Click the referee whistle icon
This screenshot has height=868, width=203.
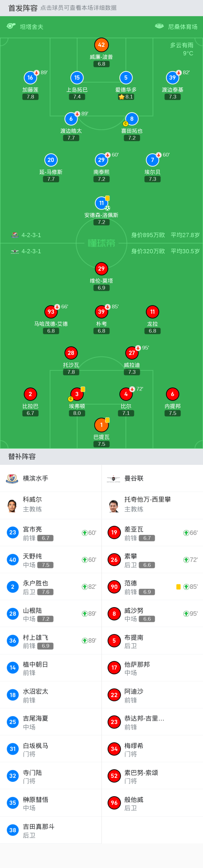point(11,26)
